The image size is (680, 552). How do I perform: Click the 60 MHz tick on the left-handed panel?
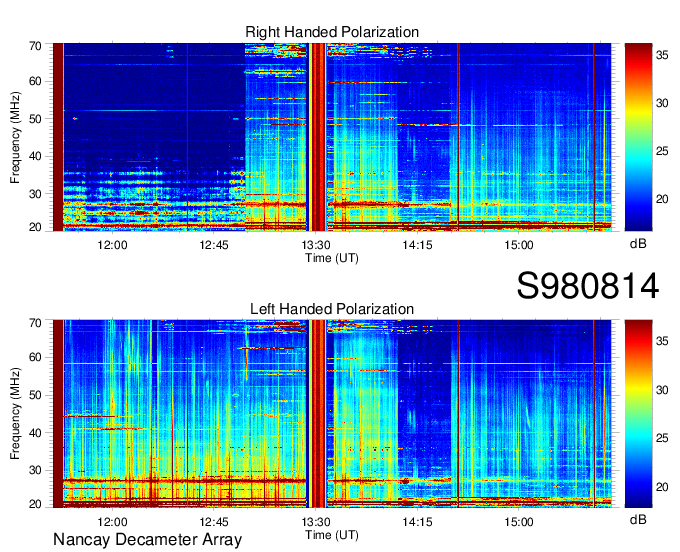35,357
